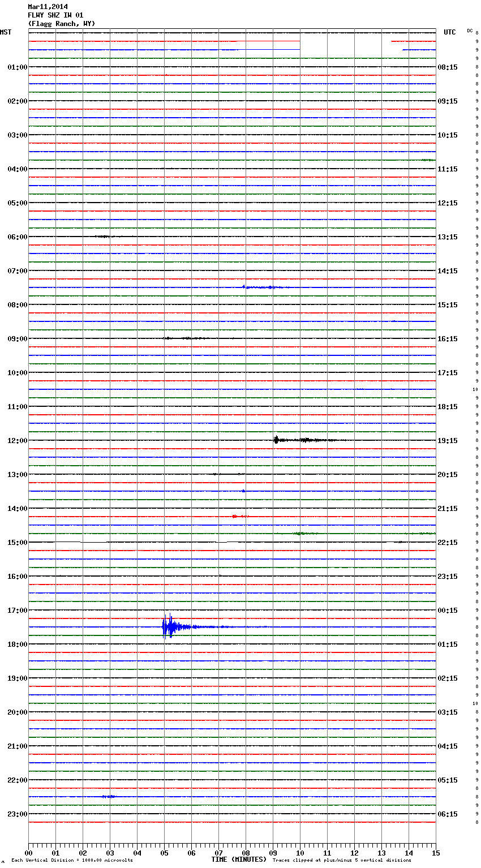The height and width of the screenshot is (868, 481).
Task: Select the 14:00 MST time label
Action: tap(18, 509)
